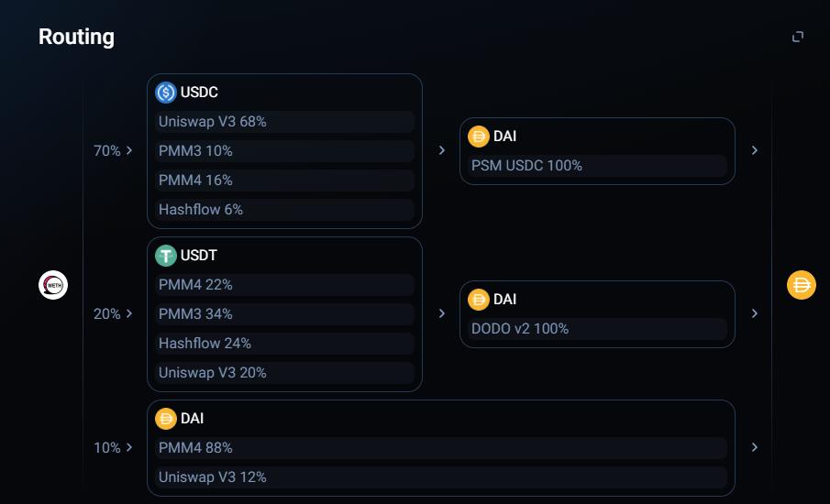The width and height of the screenshot is (830, 504).
Task: Click the DAI icon beside PSM USDC
Action: tap(479, 137)
